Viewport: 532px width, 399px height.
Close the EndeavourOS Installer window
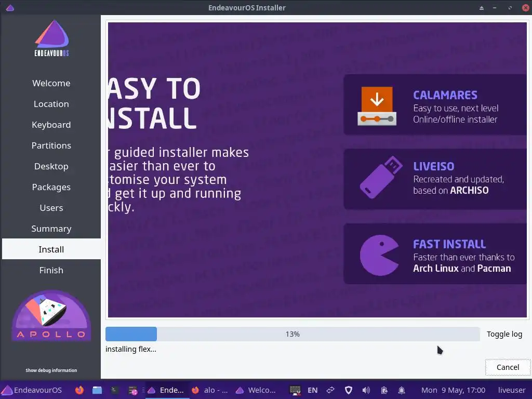tap(525, 8)
